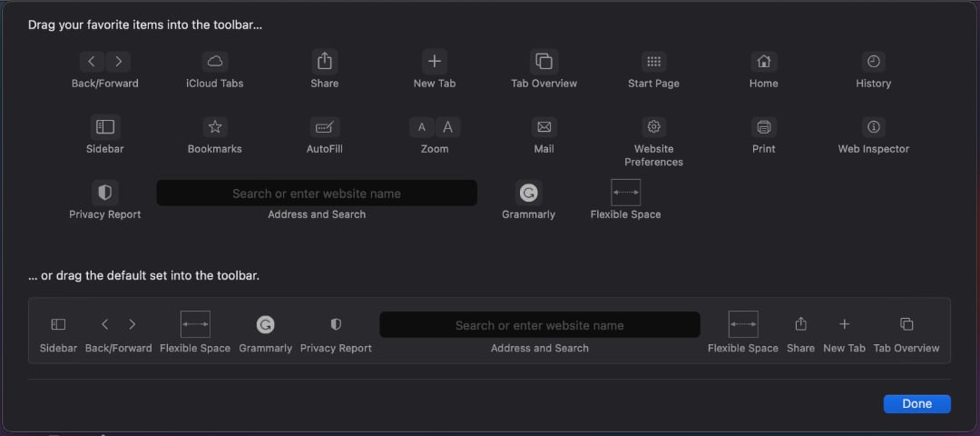Click the History clock icon
The image size is (980, 436).
(x=874, y=61)
